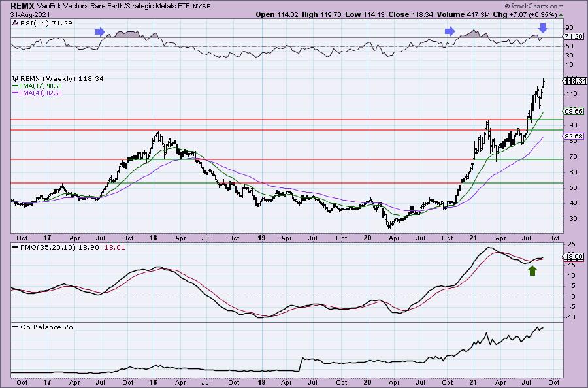Click year 19 on the price panel time axis
Screen dimensions: 588x388
(262, 238)
